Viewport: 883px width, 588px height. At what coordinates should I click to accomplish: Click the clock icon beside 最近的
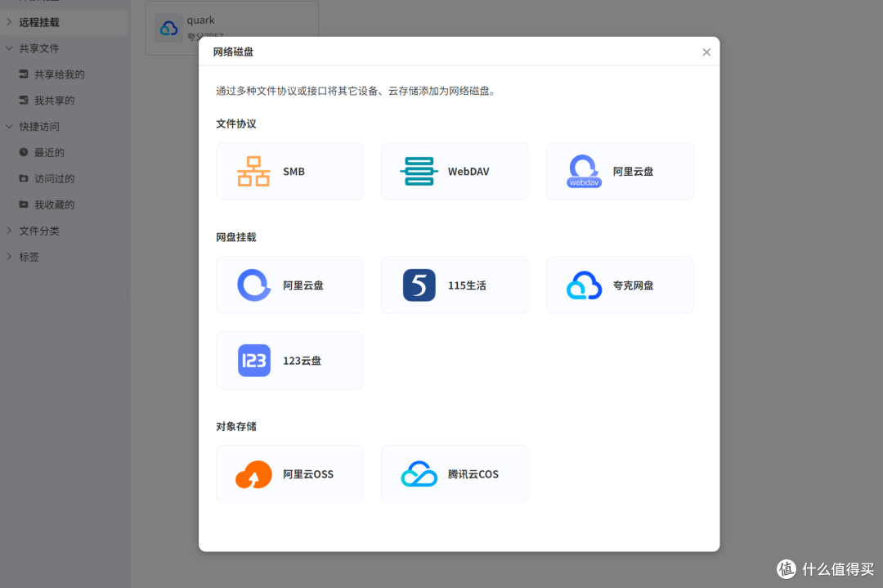(24, 152)
